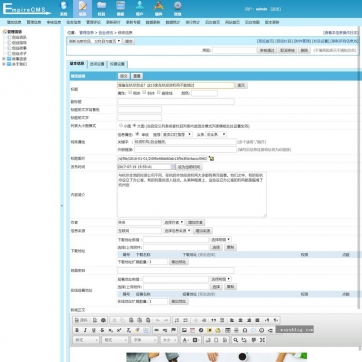Viewport: 362px width, 362px height.
Task: Switch to the 选项设置 tab
Action: pyautogui.click(x=97, y=64)
